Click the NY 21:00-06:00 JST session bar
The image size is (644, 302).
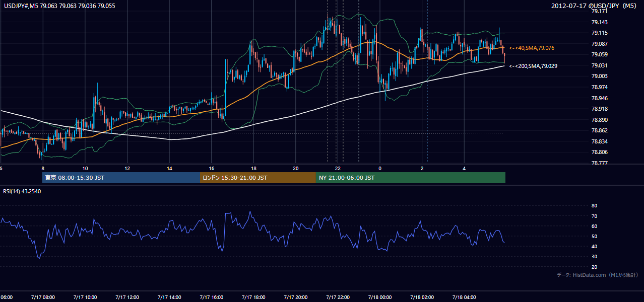point(411,178)
